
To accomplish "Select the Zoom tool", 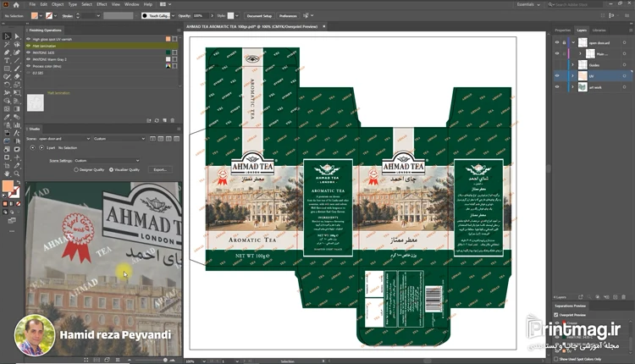I will point(17,174).
